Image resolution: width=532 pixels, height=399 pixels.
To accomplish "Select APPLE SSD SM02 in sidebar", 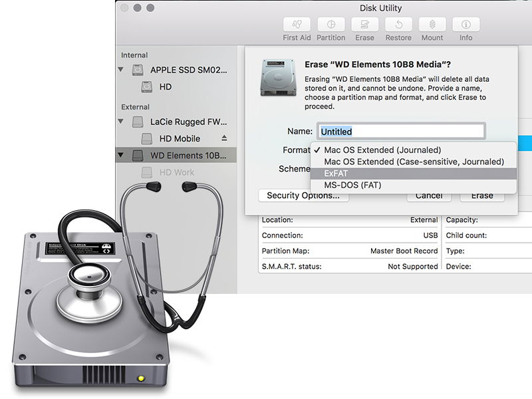I will coord(176,70).
